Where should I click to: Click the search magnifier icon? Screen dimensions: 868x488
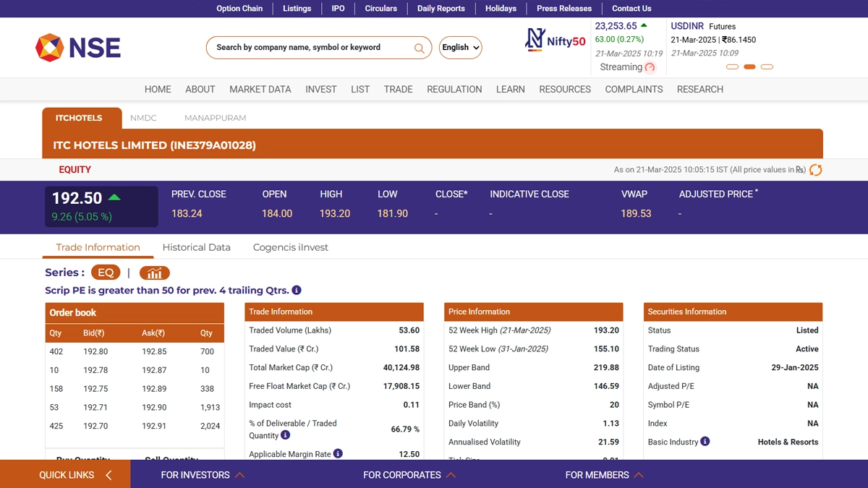[x=419, y=48]
